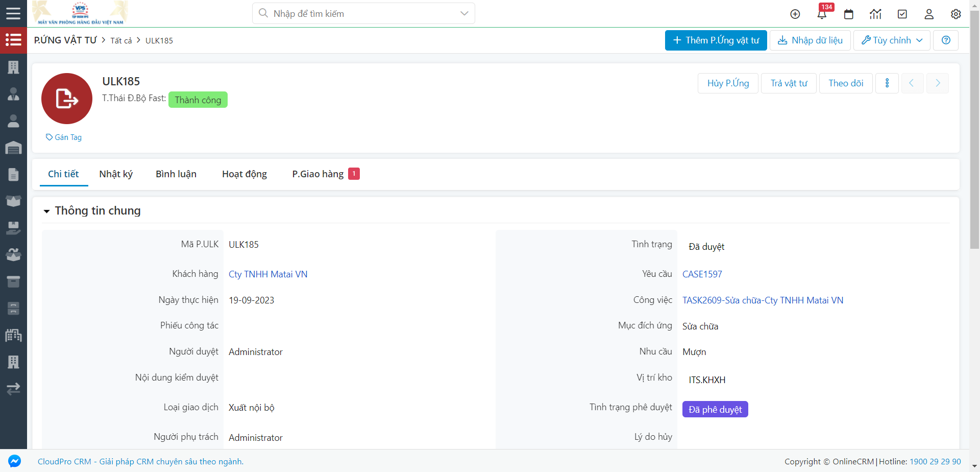Image resolution: width=980 pixels, height=472 pixels.
Task: Open the parcels-in-hand sidebar icon
Action: 13,255
